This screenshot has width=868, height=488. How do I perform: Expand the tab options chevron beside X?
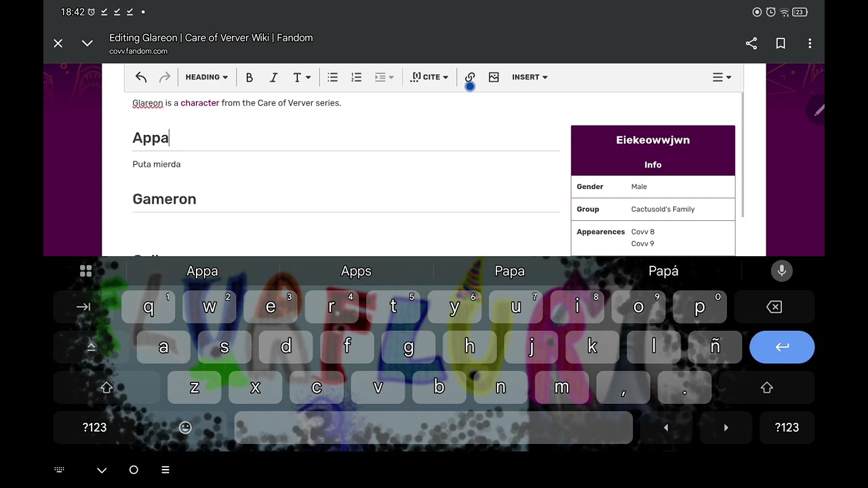point(87,43)
